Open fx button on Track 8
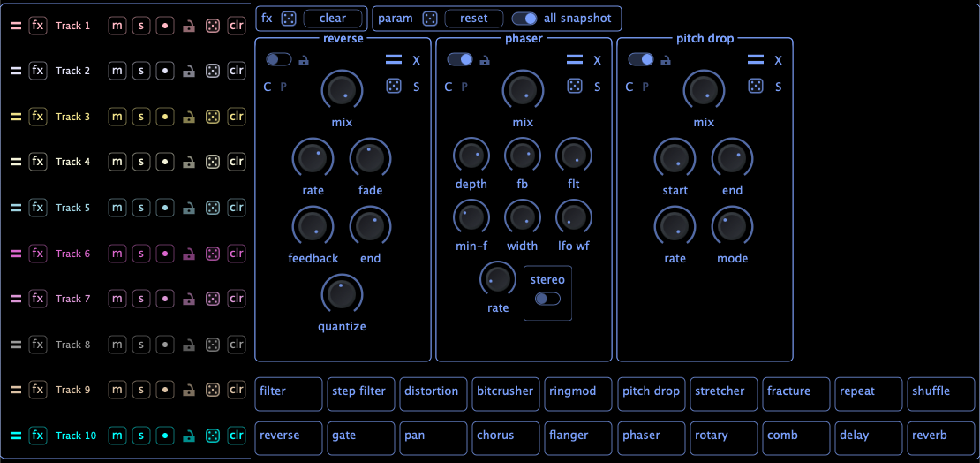Image resolution: width=980 pixels, height=463 pixels. (38, 344)
